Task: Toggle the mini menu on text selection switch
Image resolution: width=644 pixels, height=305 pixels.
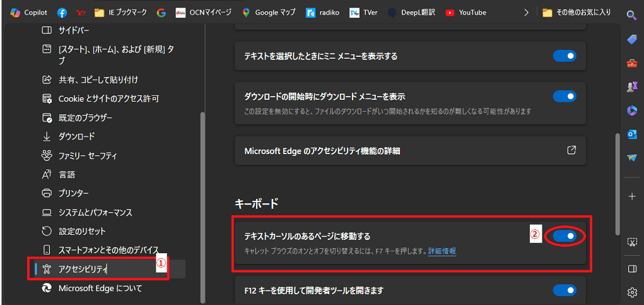Action: pos(565,56)
